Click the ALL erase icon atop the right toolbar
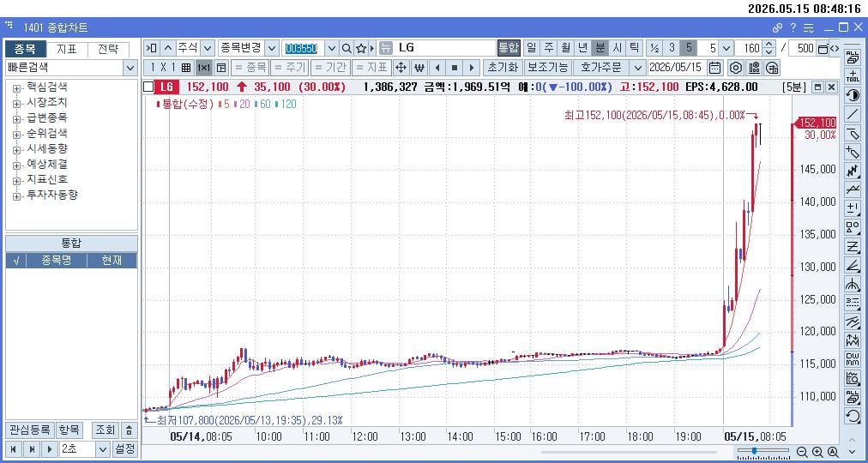 (853, 57)
